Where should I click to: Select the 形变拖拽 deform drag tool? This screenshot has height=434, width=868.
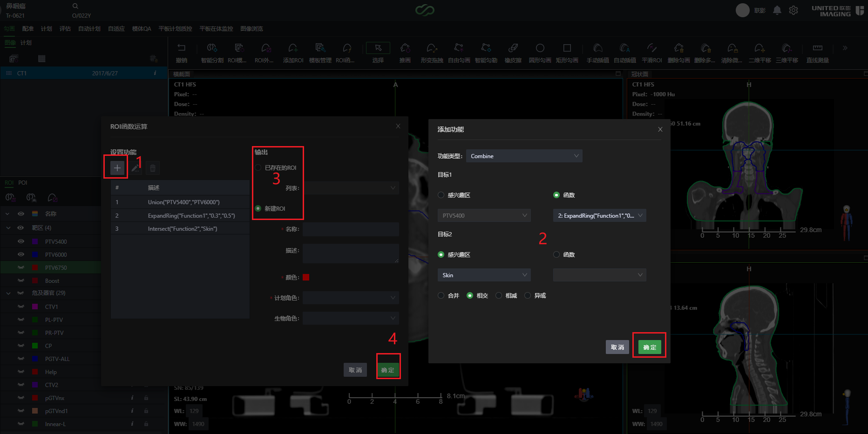point(432,53)
